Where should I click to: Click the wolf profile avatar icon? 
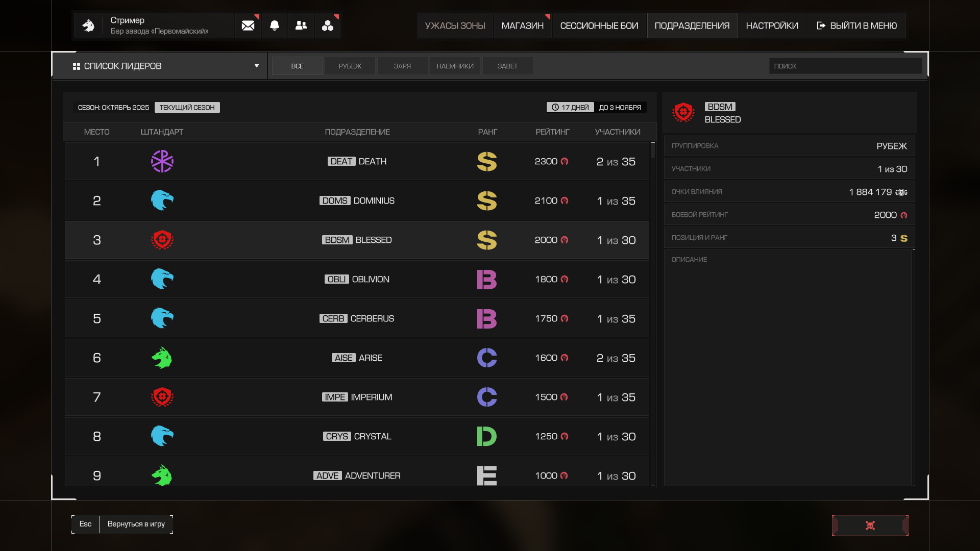[88, 26]
